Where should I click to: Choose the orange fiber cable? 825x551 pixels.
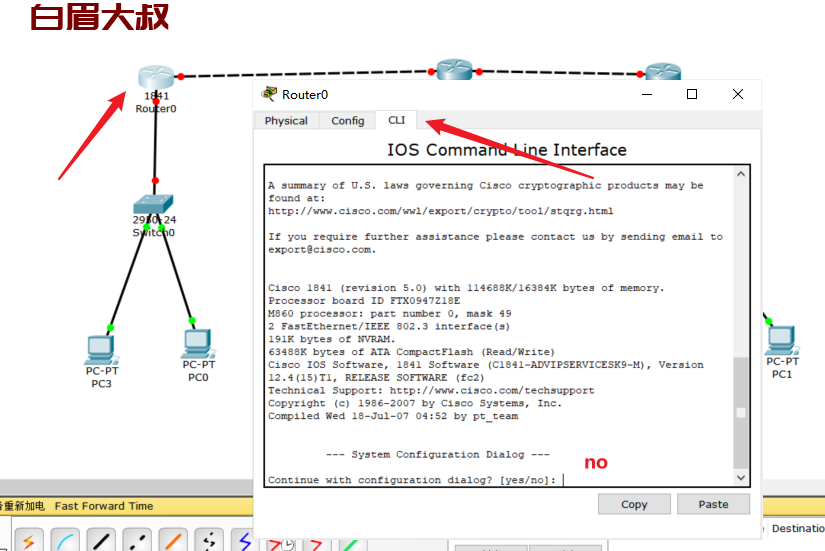pyautogui.click(x=173, y=541)
